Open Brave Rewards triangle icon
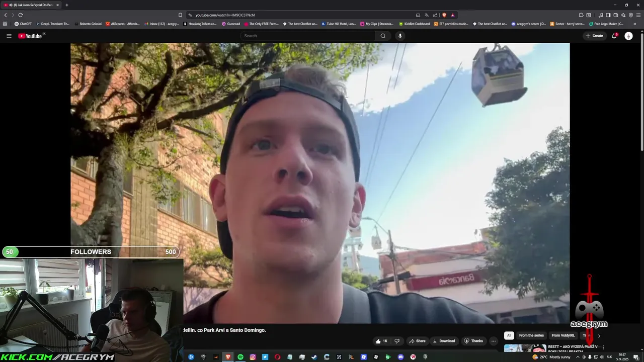The image size is (644, 362). point(452,15)
